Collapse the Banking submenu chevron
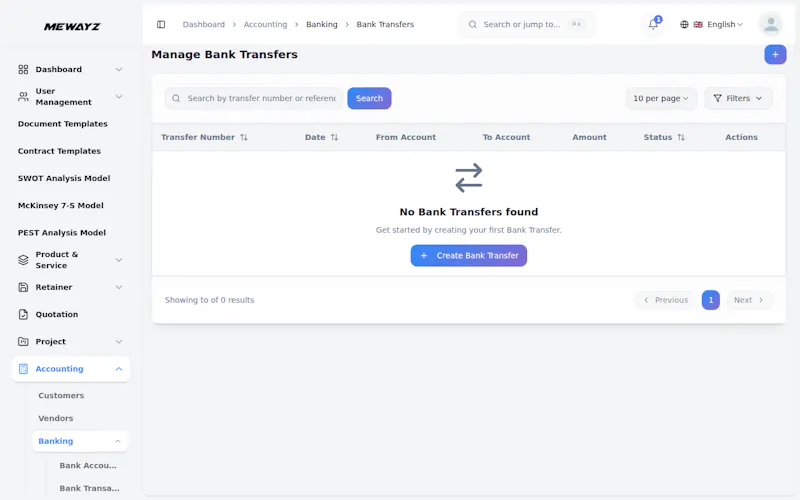Viewport: 800px width, 500px height. point(117,441)
